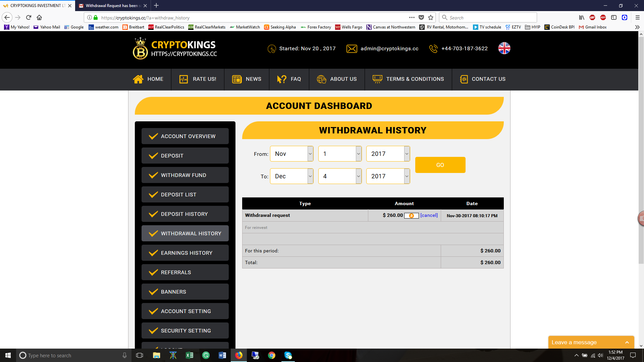Click the bitcoin icon beside $260.00

point(411,216)
